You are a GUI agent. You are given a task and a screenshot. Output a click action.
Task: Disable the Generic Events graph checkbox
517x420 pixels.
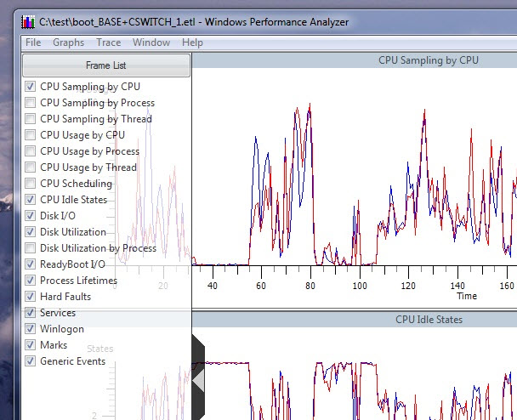(31, 361)
